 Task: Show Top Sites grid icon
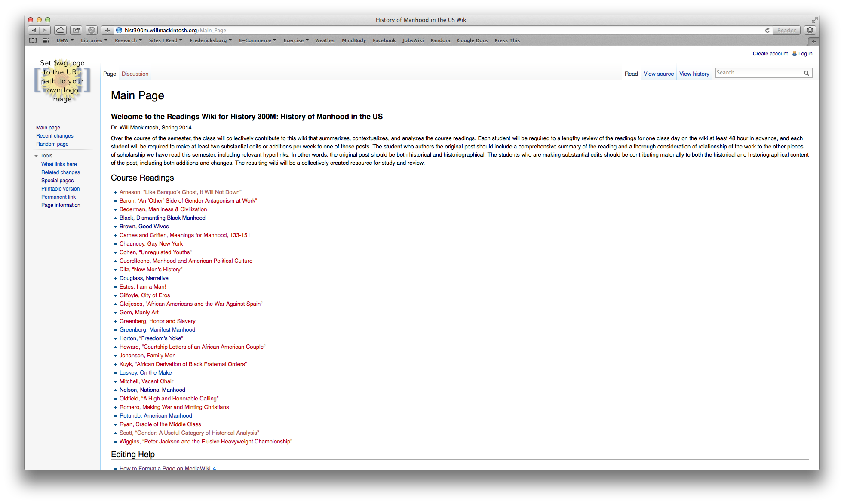pyautogui.click(x=46, y=40)
